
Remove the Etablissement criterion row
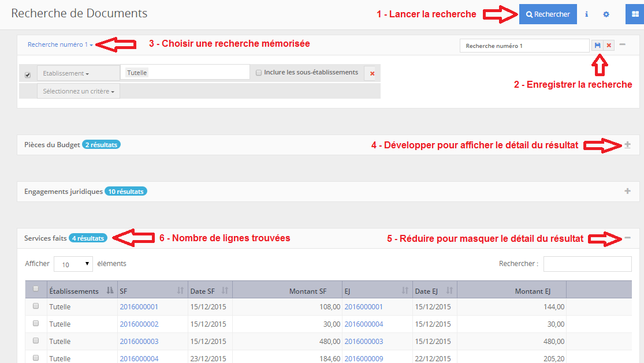[x=372, y=73]
